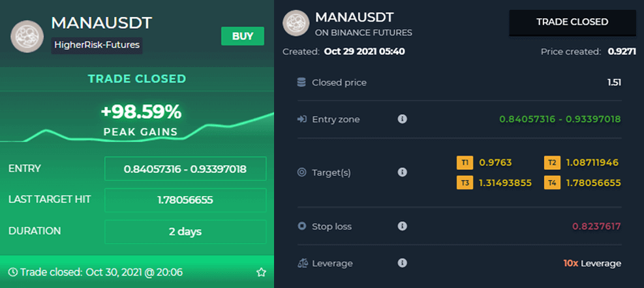Click the Stop loss info icon
Image resolution: width=644 pixels, height=288 pixels.
(403, 227)
